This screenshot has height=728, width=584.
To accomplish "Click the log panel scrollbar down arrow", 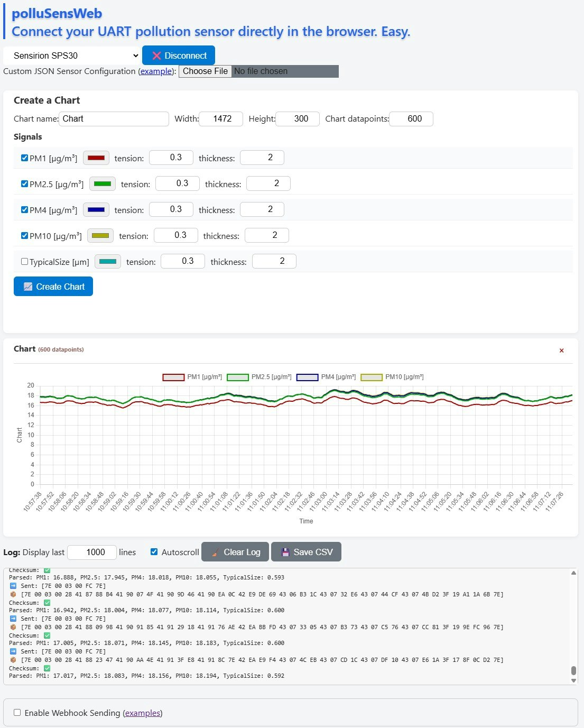I will coord(574,680).
